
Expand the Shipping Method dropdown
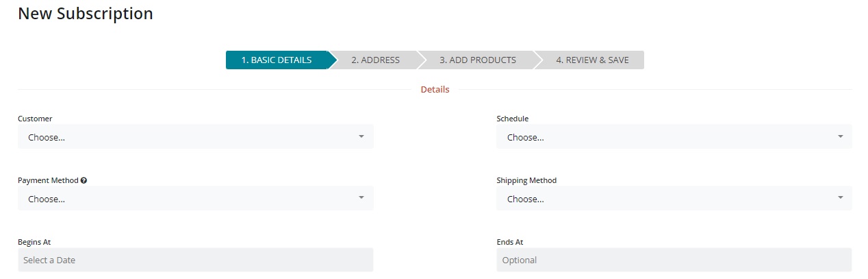(x=674, y=199)
